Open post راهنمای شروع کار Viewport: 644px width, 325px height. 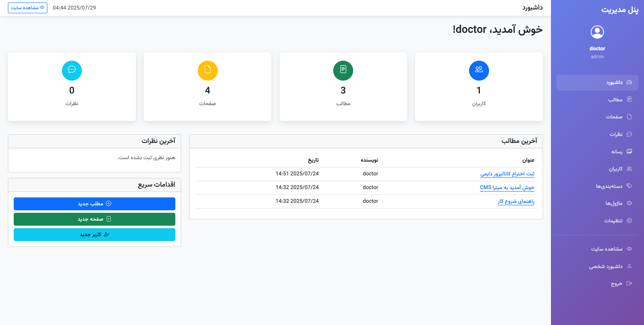pyautogui.click(x=516, y=202)
